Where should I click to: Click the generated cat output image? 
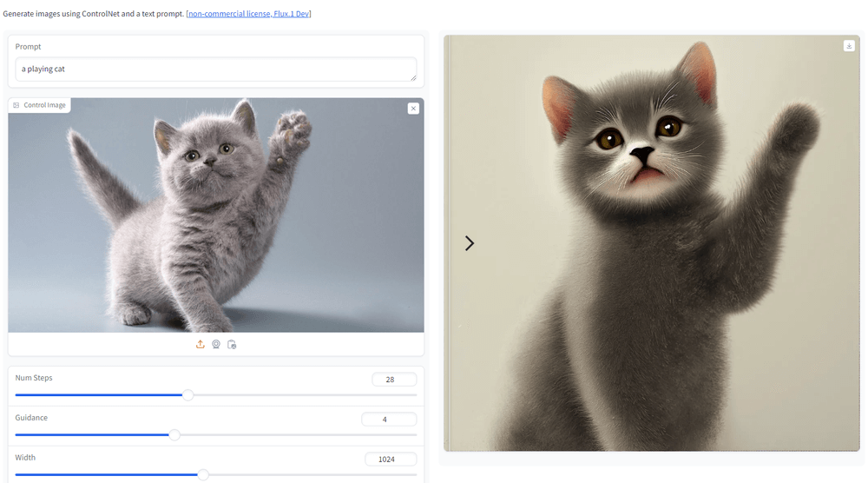[x=652, y=243]
